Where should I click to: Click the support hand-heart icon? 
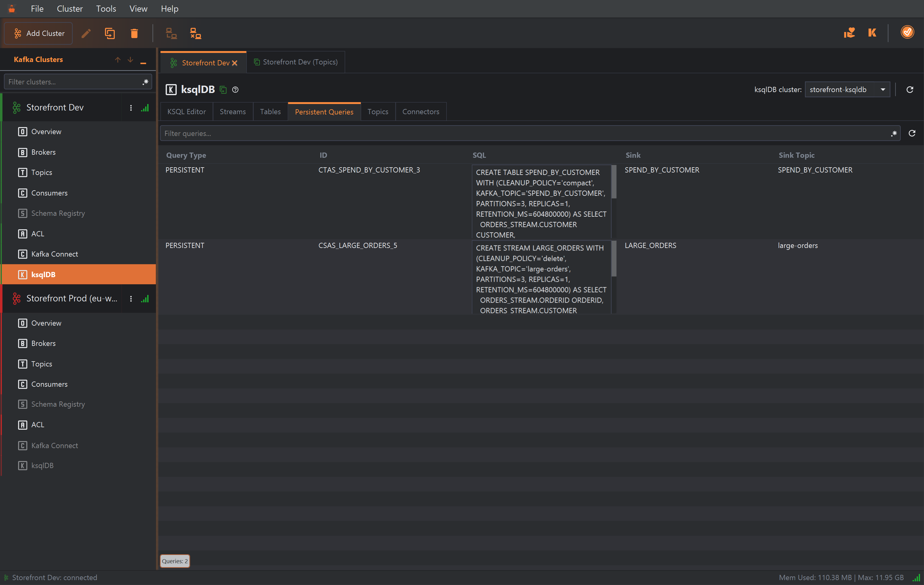click(x=849, y=33)
